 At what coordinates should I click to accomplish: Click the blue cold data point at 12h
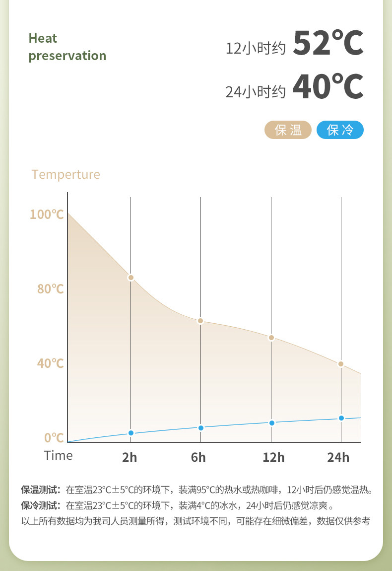271,423
